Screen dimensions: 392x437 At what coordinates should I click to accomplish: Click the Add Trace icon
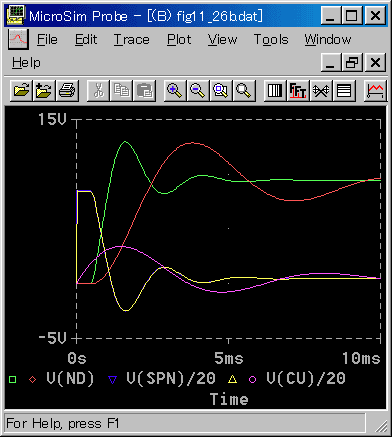coord(375,90)
